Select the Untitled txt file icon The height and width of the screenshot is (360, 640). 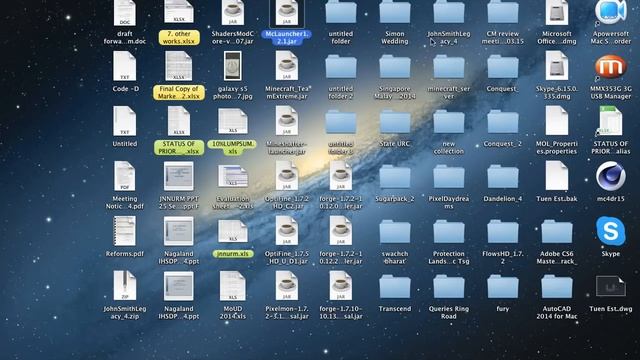pos(124,121)
